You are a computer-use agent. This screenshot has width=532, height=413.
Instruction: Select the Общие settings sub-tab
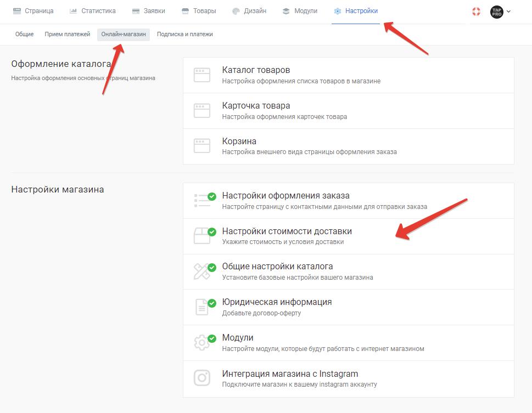point(24,34)
